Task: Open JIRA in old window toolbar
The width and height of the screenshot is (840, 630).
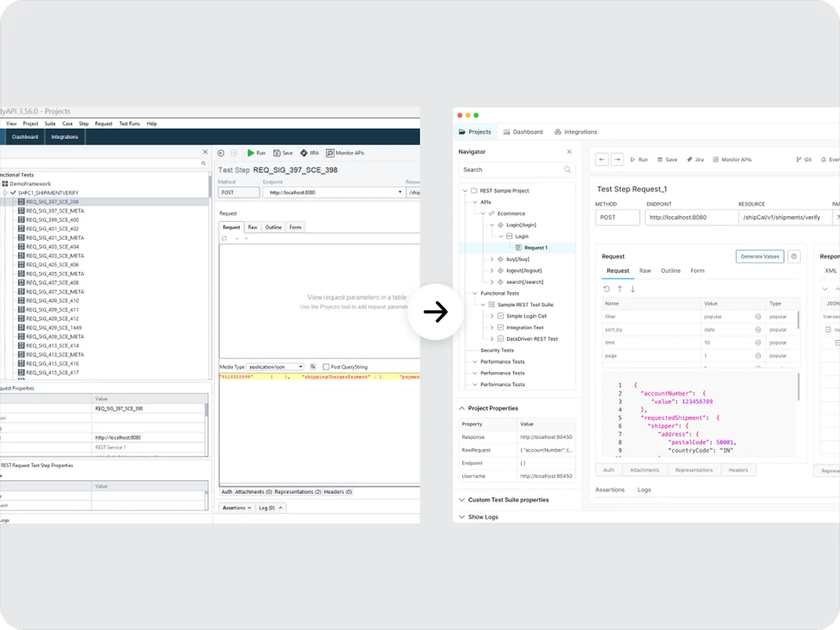Action: click(309, 153)
